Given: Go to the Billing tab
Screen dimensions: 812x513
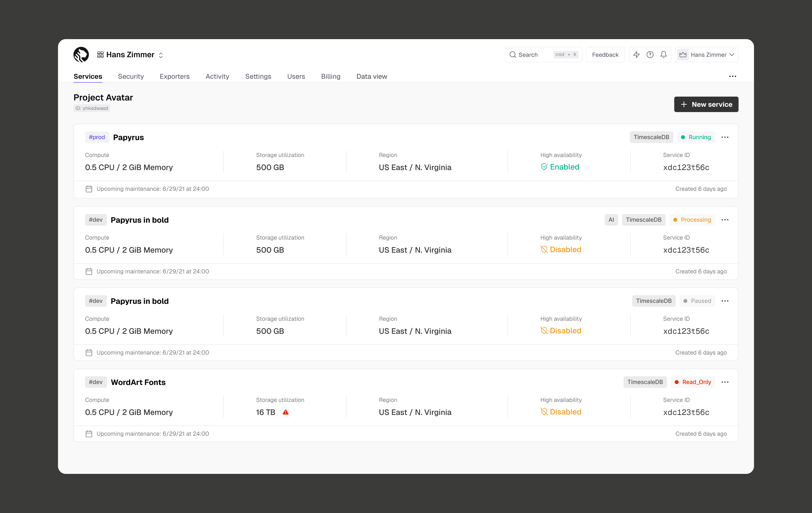Looking at the screenshot, I should click(331, 77).
